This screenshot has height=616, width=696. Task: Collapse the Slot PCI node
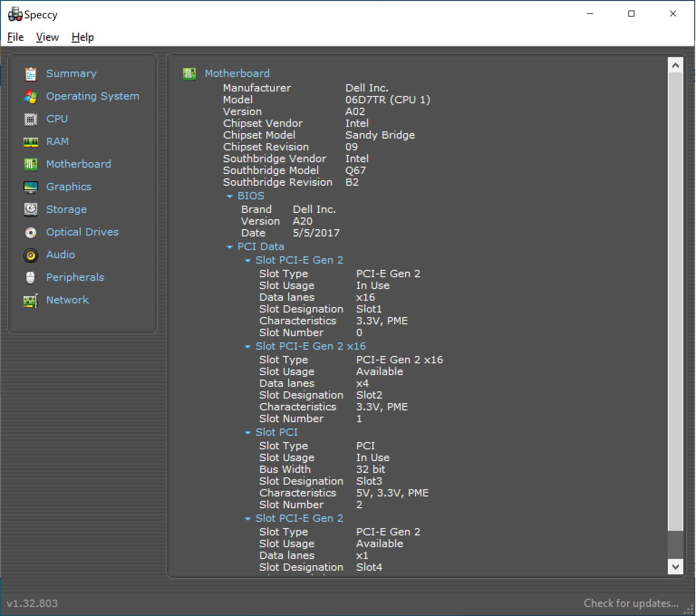(x=248, y=433)
